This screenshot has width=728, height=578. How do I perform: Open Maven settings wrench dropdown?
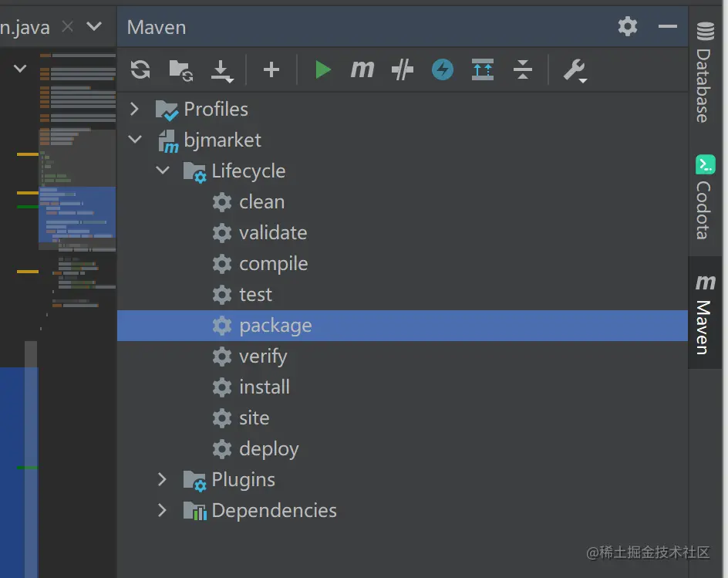coord(575,71)
